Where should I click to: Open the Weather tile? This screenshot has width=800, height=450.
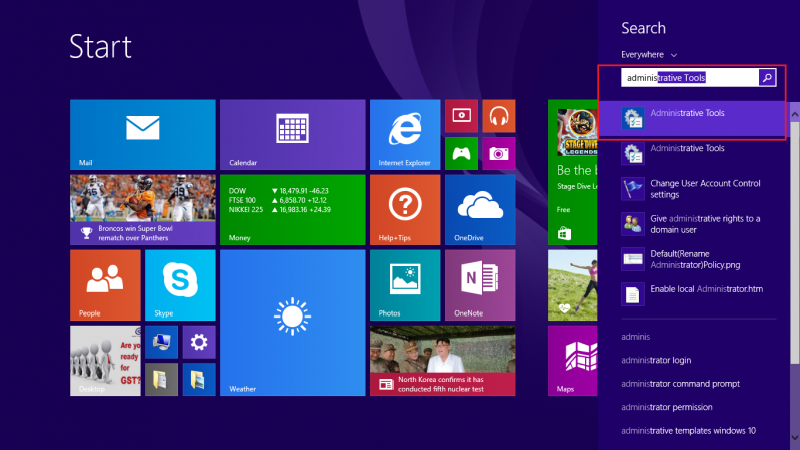(x=293, y=323)
